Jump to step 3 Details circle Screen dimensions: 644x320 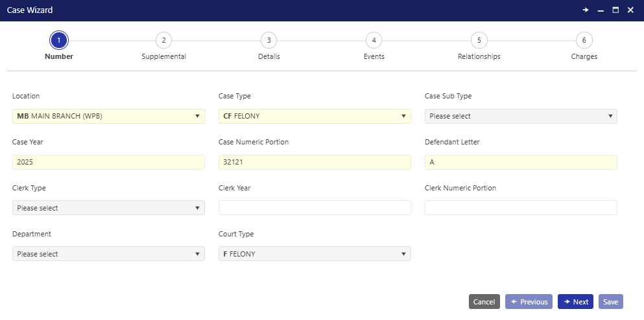point(268,40)
